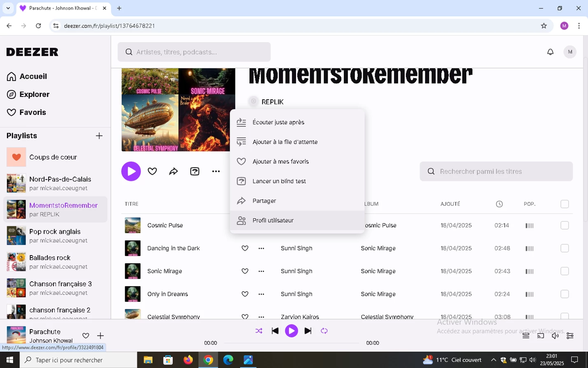The height and width of the screenshot is (368, 588).
Task: Open the Chanson française 3 playlist
Action: 55,288
